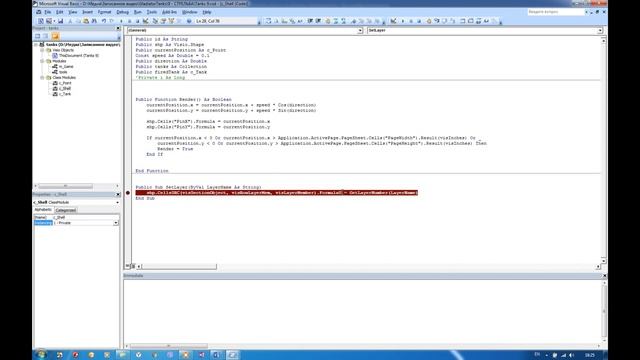Click the Toggle Folders icon in Project panel
Image resolution: width=640 pixels, height=360 pixels.
click(55, 36)
